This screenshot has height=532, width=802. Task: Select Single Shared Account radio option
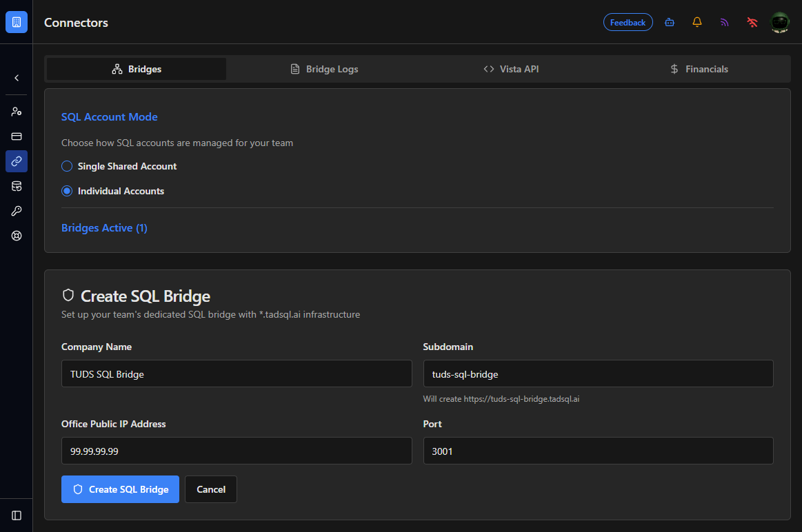tap(67, 166)
